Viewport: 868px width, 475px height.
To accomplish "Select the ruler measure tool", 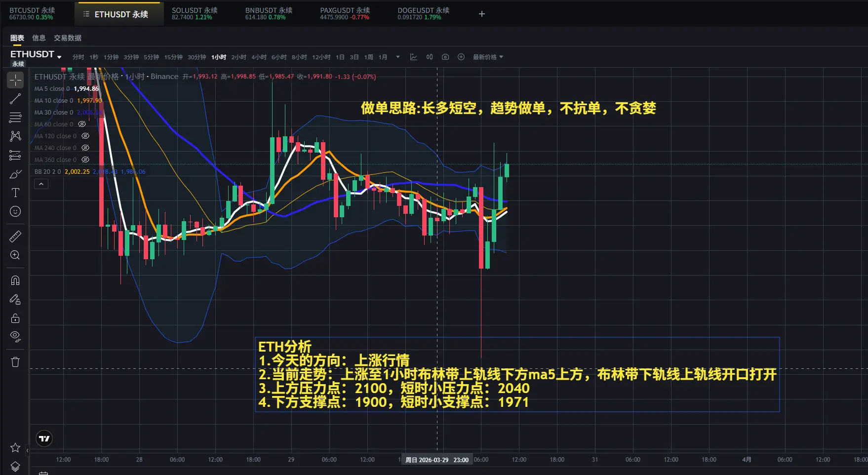I will click(15, 237).
